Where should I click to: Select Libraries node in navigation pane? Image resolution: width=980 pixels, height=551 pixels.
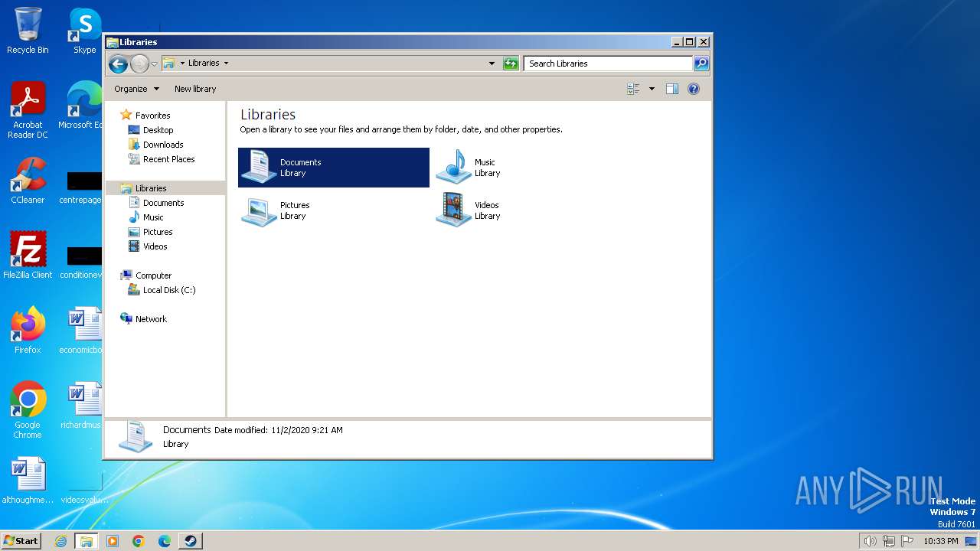[151, 188]
